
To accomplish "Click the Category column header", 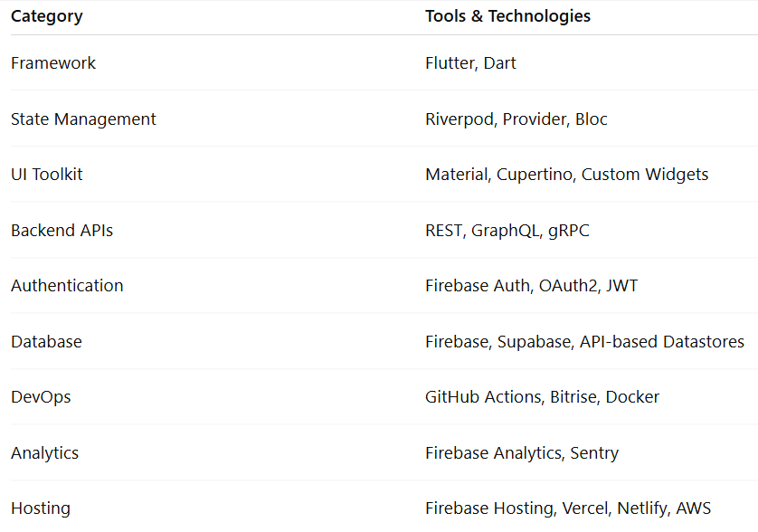I will click(x=47, y=16).
